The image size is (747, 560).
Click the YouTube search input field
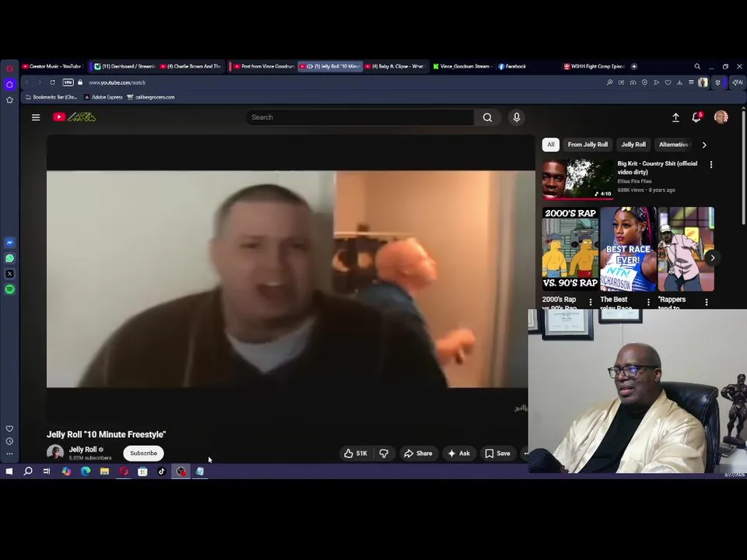(359, 117)
